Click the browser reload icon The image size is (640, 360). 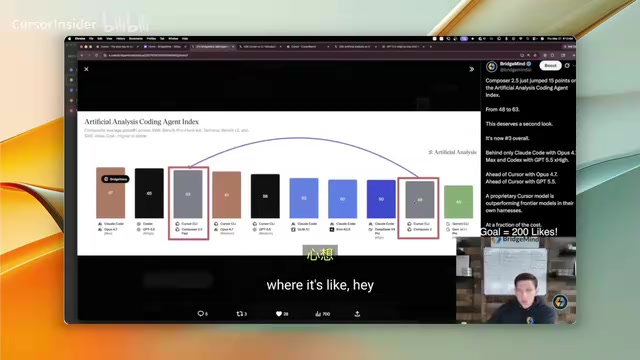(x=96, y=55)
